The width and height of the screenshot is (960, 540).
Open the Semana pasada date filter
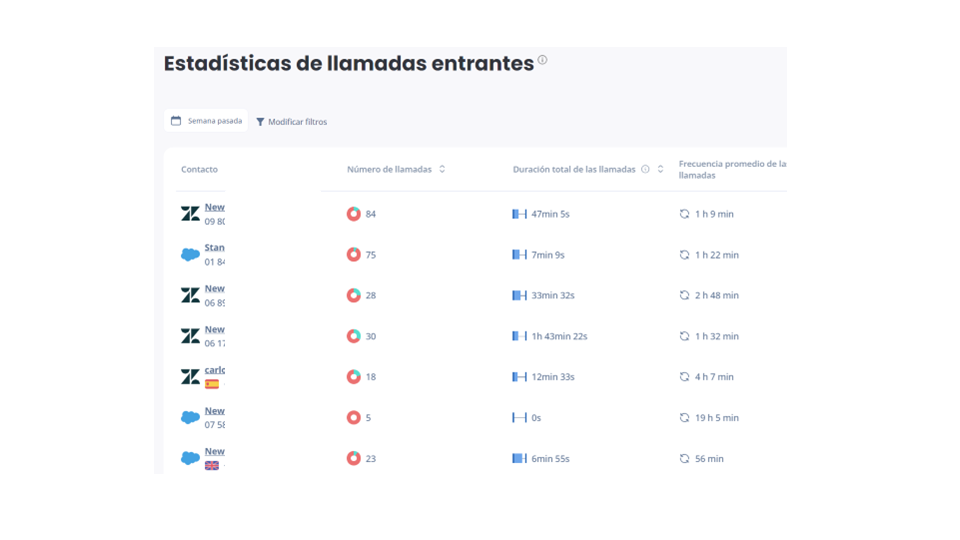coord(206,121)
